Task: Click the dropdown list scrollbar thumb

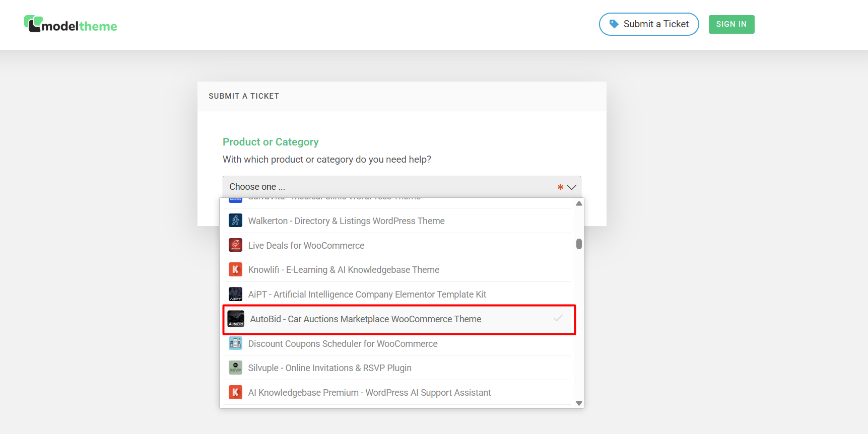Action: (x=579, y=244)
